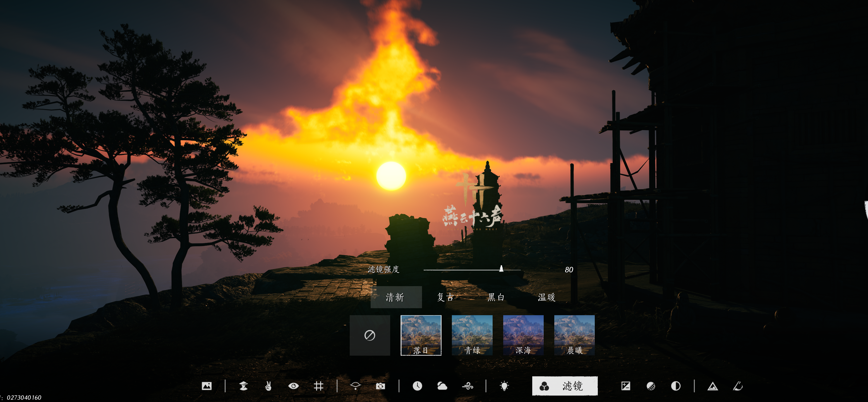Click the 滤镜强度 label
This screenshot has height=402, width=868.
[383, 269]
